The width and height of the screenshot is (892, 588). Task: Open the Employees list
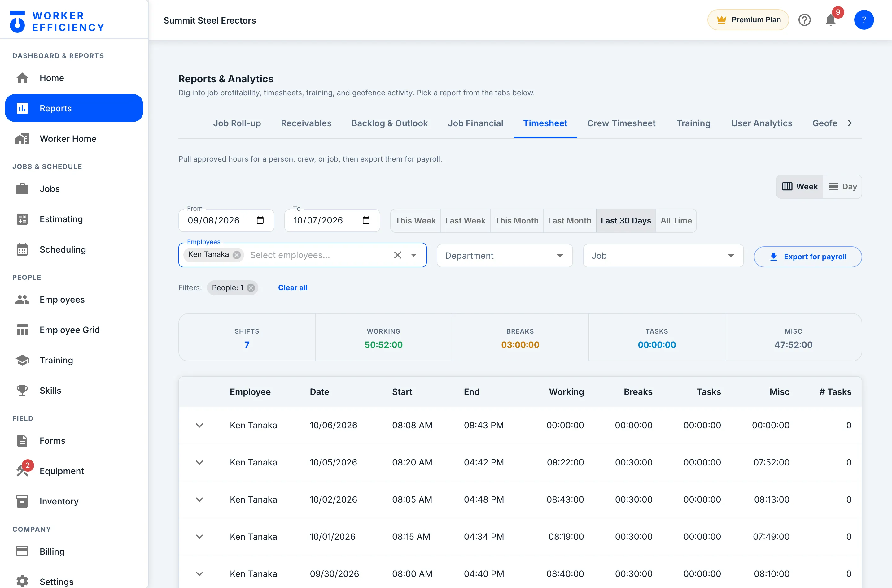(x=74, y=300)
